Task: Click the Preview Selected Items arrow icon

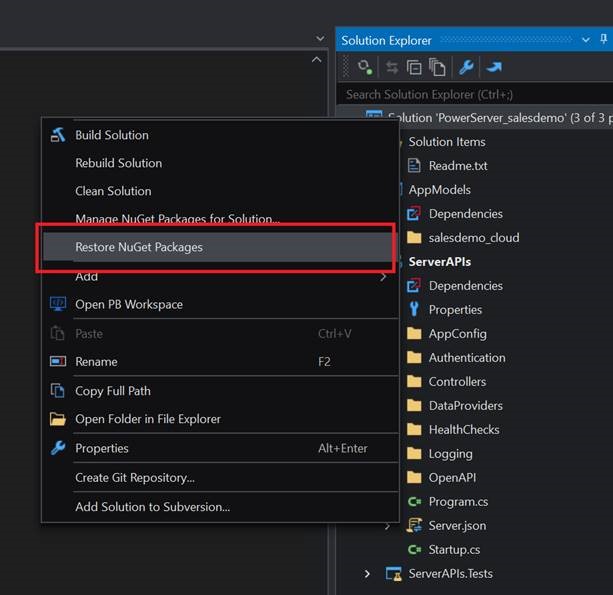Action: (494, 67)
